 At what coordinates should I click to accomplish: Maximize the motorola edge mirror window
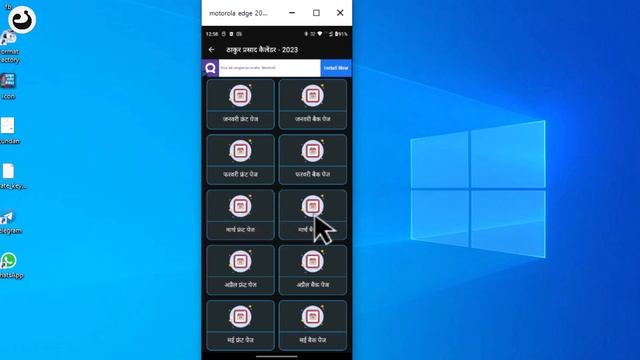(x=316, y=13)
